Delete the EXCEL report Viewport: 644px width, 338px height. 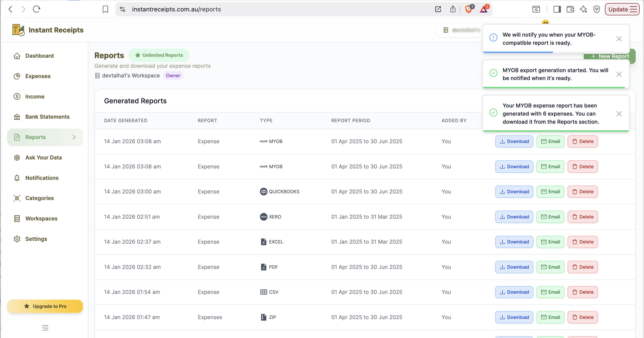coord(582,242)
